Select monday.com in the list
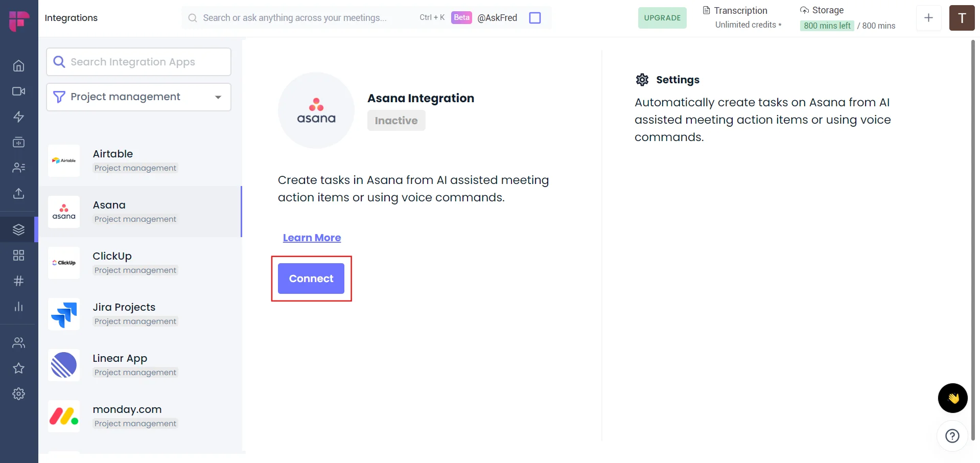The height and width of the screenshot is (463, 980). click(140, 416)
